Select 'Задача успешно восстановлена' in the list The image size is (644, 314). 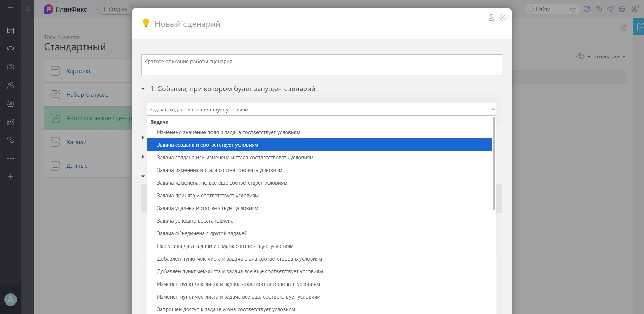pos(319,221)
